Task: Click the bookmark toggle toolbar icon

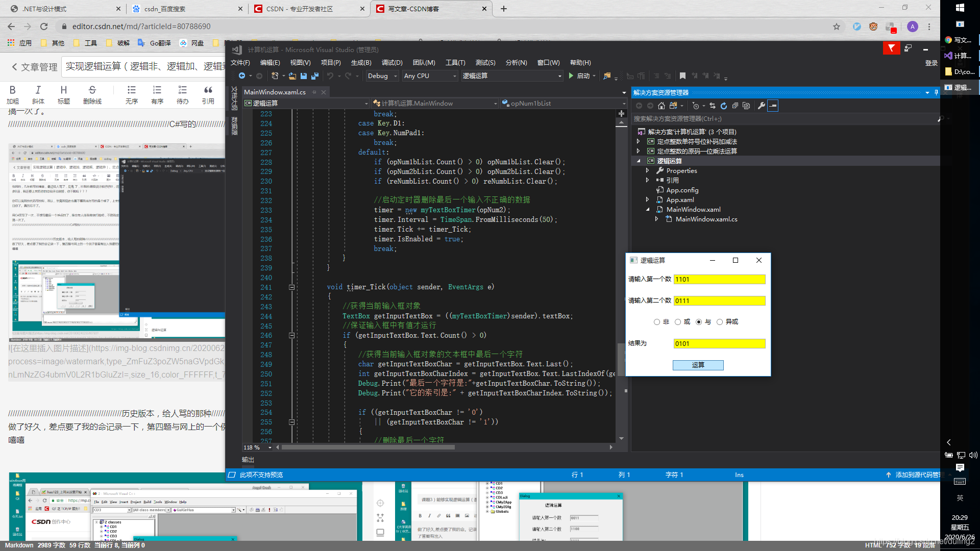Action: [682, 76]
